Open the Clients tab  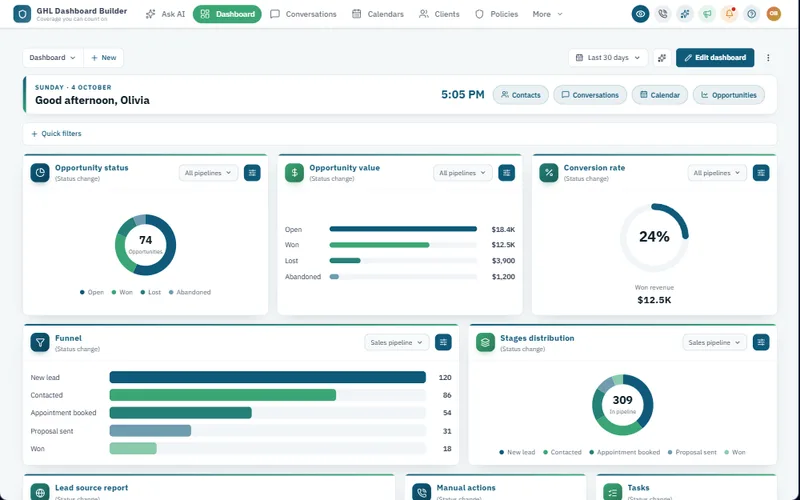[x=439, y=14]
